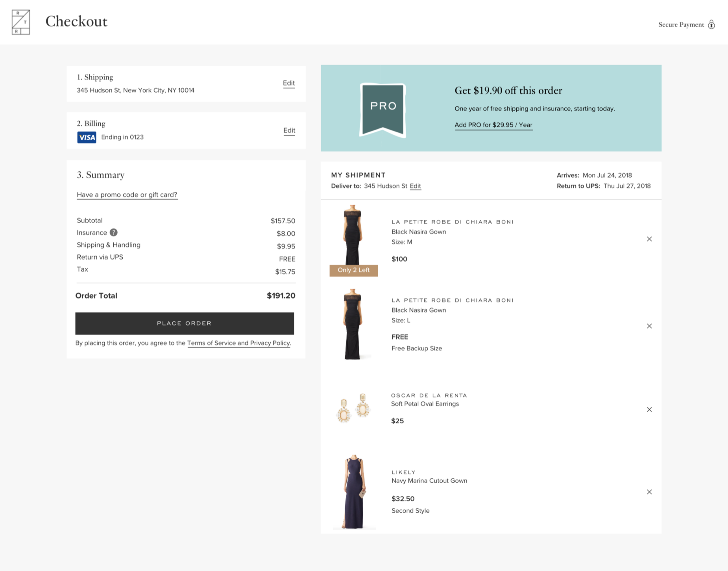The width and height of the screenshot is (728, 571).
Task: Edit the Deliver to address in My Shipment
Action: [415, 186]
